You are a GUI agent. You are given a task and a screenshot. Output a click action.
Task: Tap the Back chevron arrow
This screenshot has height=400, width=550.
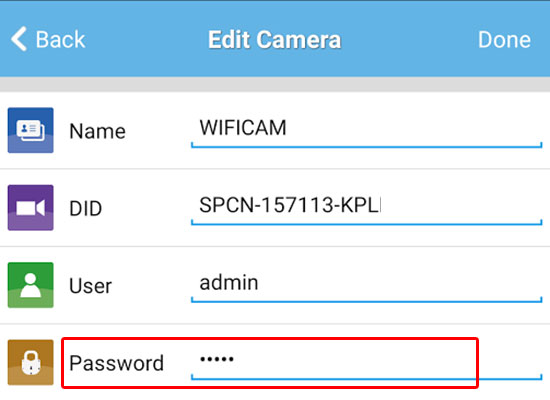pos(19,39)
